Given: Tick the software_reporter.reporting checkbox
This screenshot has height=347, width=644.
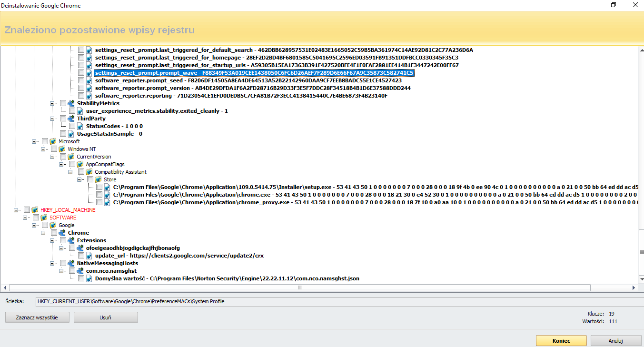Looking at the screenshot, I should point(81,96).
